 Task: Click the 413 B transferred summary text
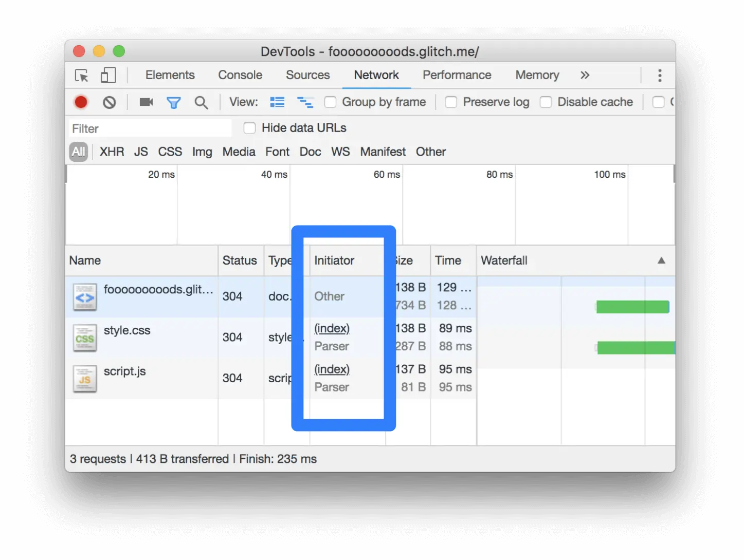183,459
